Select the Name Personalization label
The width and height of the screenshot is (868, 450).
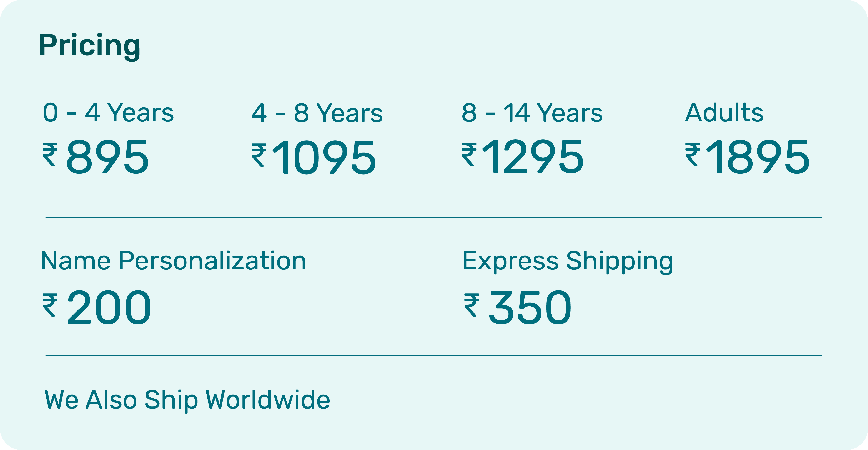point(174,261)
